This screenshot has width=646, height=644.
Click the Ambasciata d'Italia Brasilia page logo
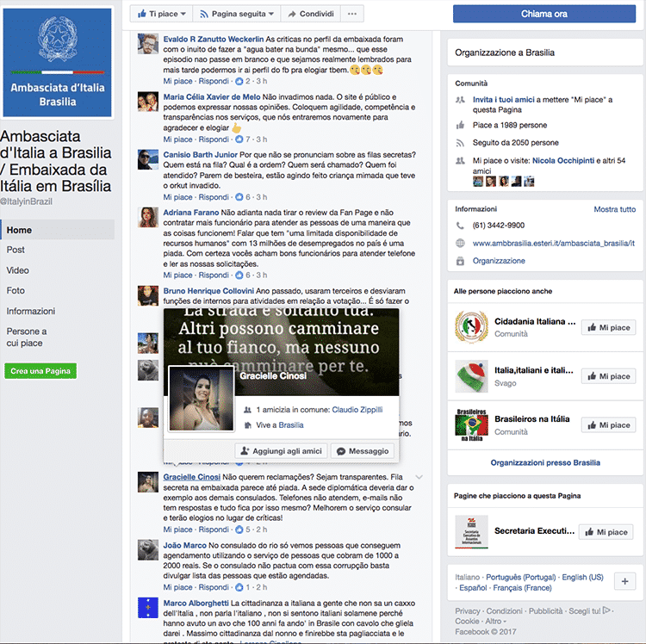click(57, 63)
